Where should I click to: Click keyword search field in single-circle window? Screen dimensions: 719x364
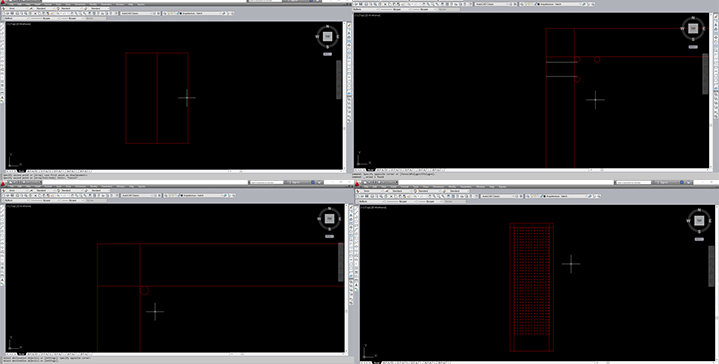point(267,182)
